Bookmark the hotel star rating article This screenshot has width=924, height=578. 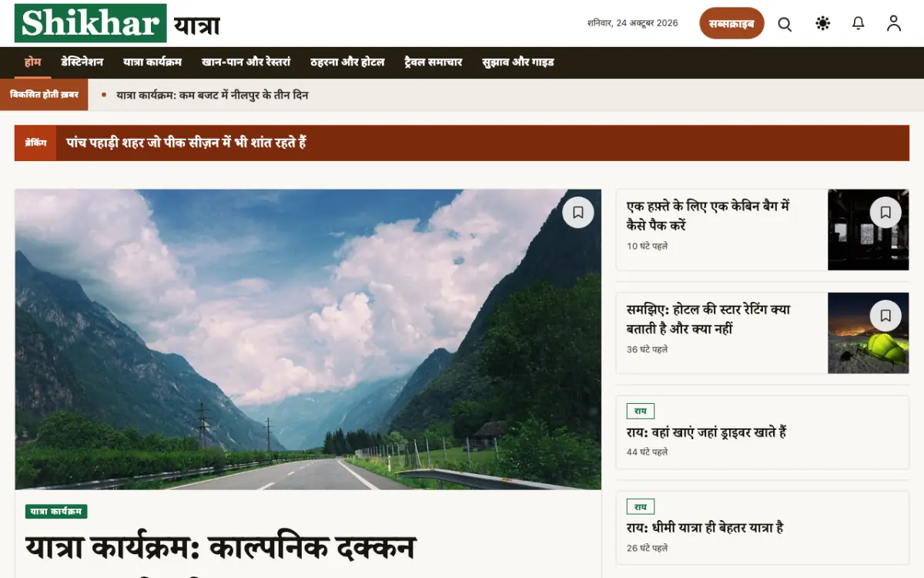tap(885, 315)
